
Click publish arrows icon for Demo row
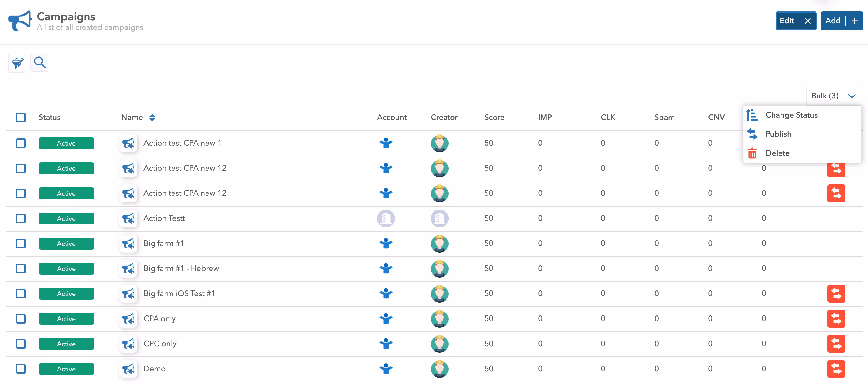pos(836,369)
